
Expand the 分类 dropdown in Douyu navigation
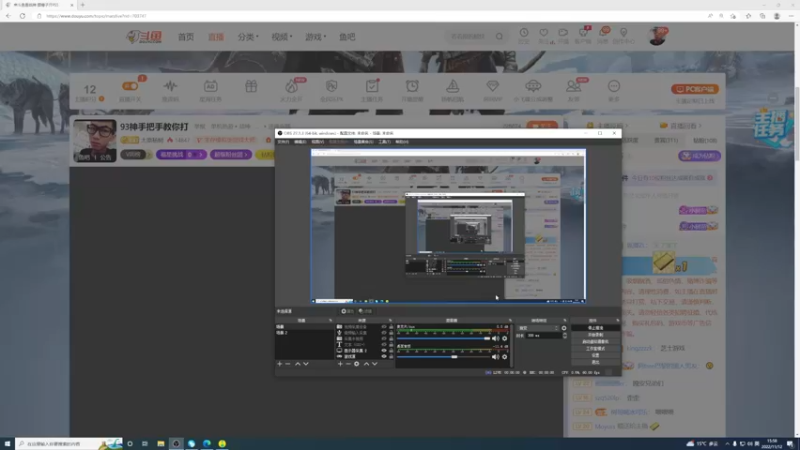click(248, 37)
